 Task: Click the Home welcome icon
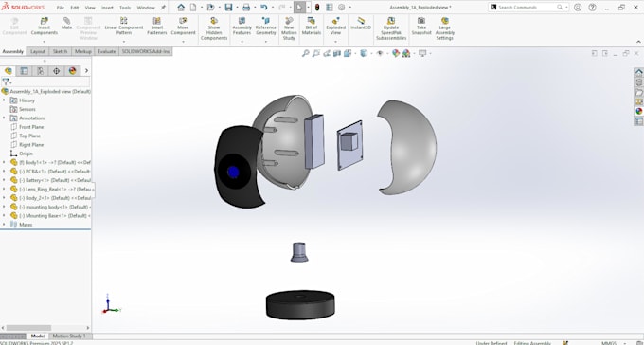click(181, 7)
